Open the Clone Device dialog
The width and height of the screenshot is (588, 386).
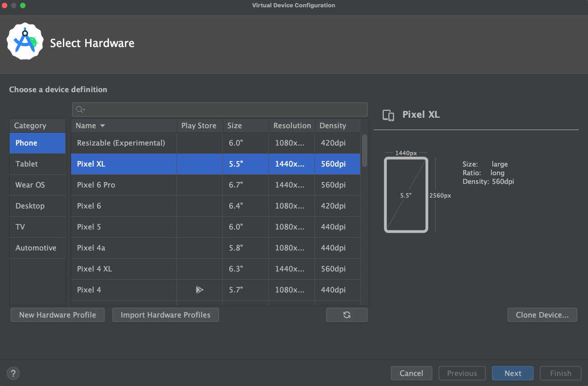coord(542,315)
